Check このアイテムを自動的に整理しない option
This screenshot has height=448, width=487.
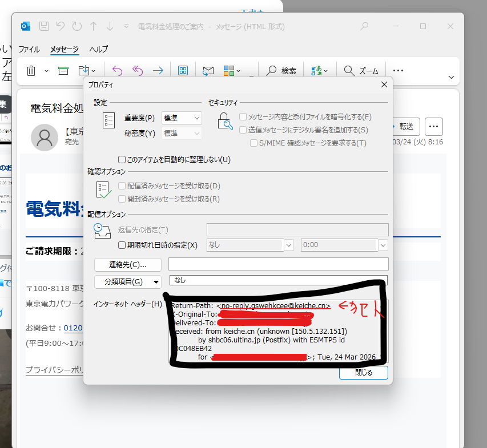(x=121, y=159)
